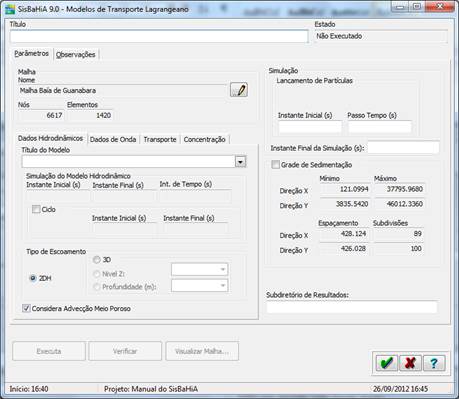The width and height of the screenshot is (459, 399).
Task: Open help with the question mark button
Action: point(434,363)
